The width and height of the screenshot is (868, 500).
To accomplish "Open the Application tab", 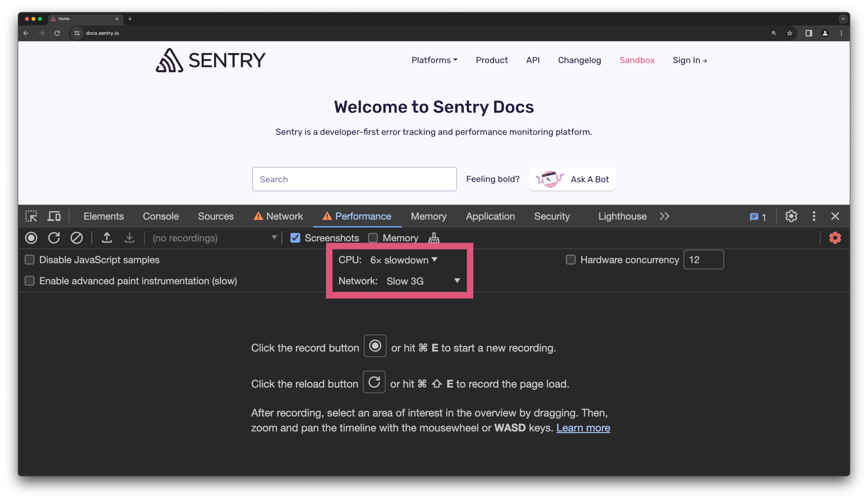I will [x=490, y=216].
